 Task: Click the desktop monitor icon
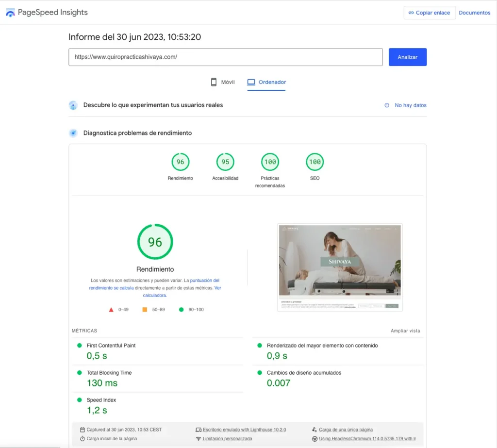click(x=251, y=82)
